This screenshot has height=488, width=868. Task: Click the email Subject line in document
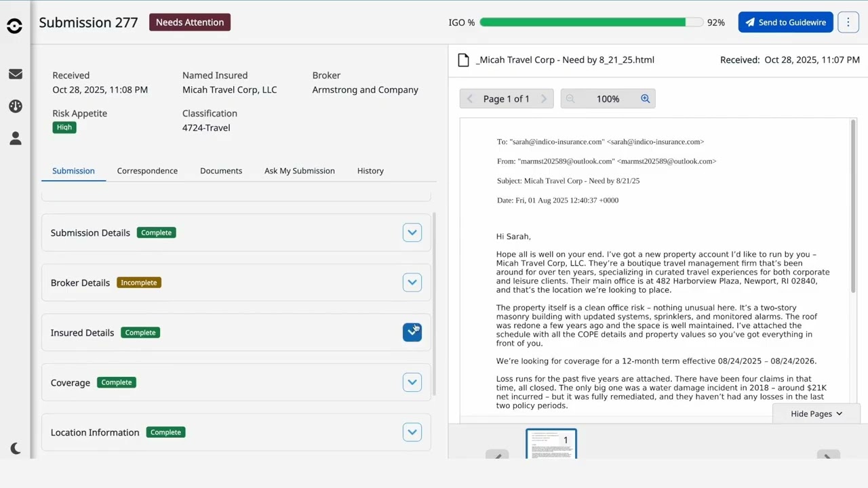coord(568,181)
